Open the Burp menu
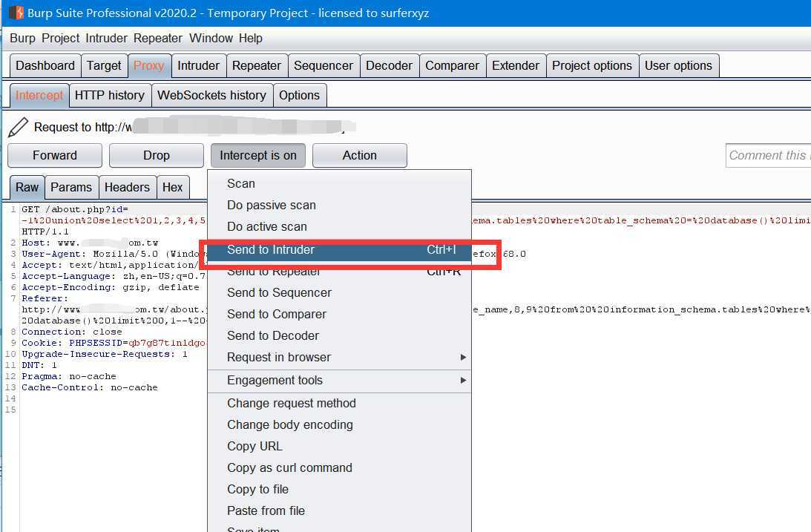The image size is (811, 532). [x=22, y=39]
